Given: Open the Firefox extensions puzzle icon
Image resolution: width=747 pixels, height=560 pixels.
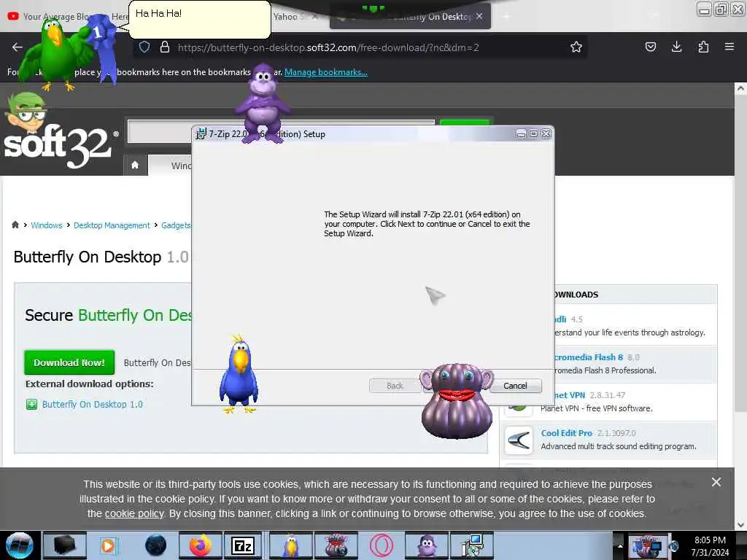Looking at the screenshot, I should [703, 47].
